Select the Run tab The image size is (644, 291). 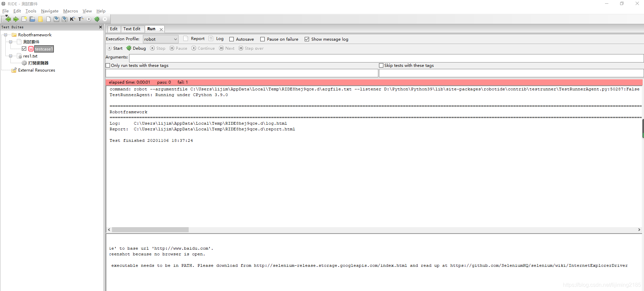(151, 29)
